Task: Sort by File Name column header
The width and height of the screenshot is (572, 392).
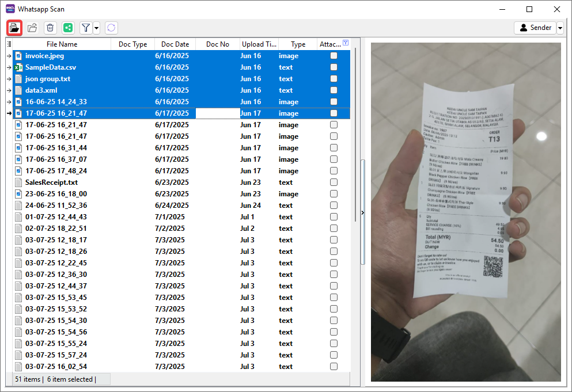Action: 62,44
